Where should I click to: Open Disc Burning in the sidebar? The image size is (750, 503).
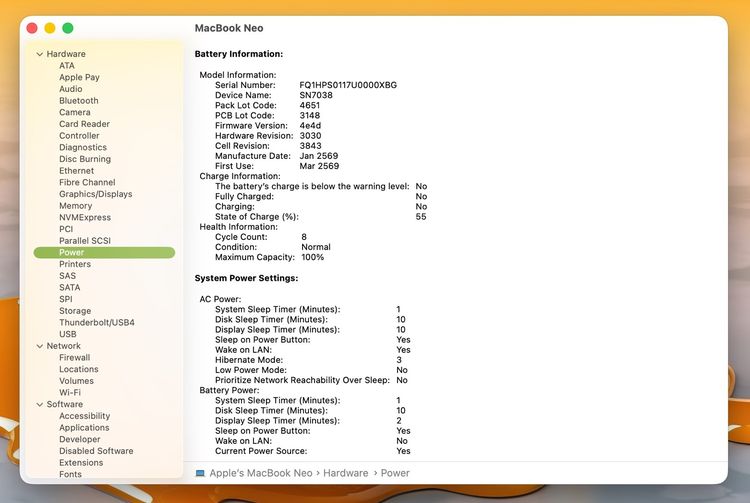click(x=85, y=159)
